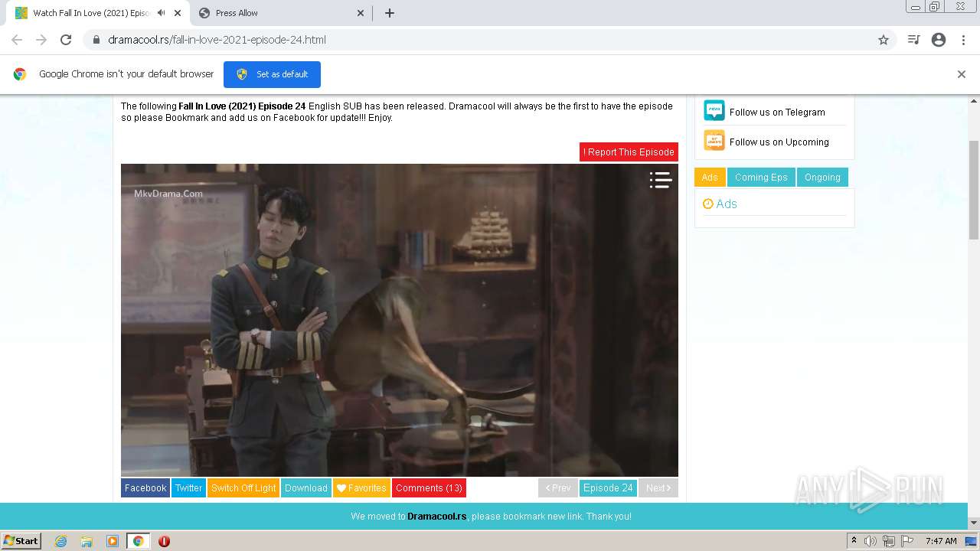Dismiss the default browser notification bar

coord(962,74)
